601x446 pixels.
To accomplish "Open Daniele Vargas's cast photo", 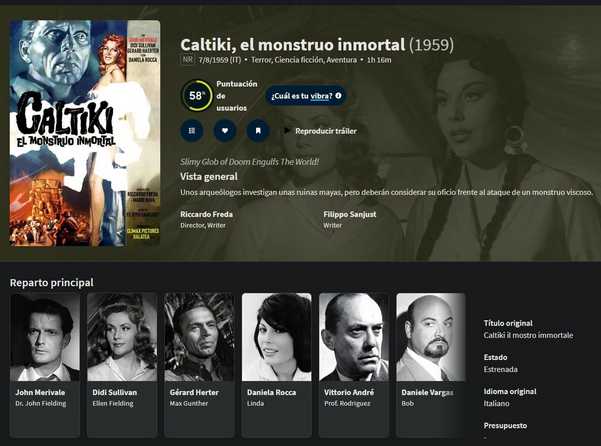I will [431, 337].
